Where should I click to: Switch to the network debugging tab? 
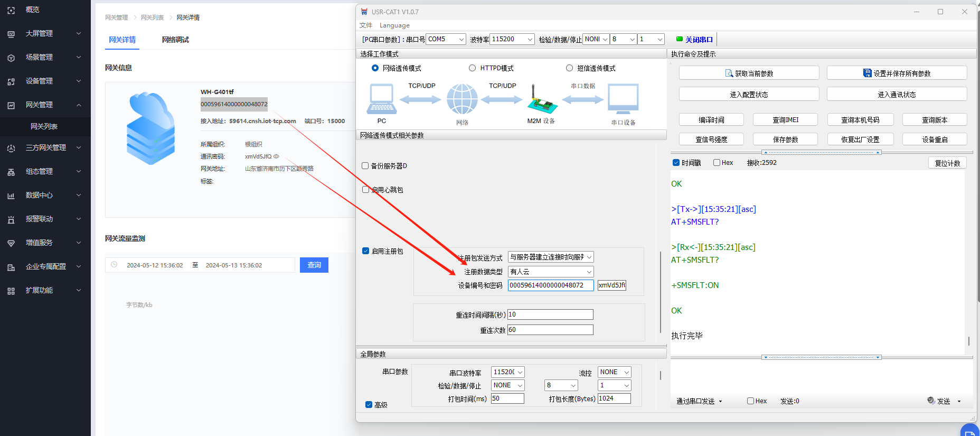tap(175, 40)
